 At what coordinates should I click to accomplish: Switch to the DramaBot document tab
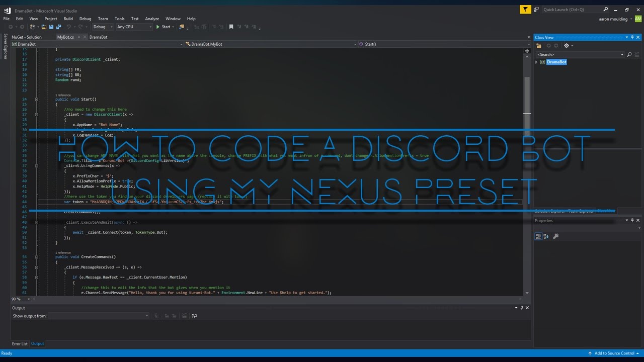pyautogui.click(x=98, y=37)
